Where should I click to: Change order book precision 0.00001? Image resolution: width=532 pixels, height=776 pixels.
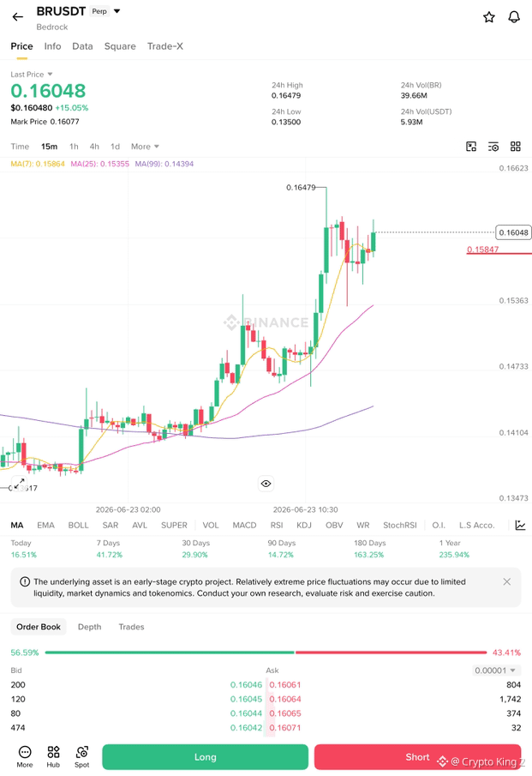pos(495,671)
